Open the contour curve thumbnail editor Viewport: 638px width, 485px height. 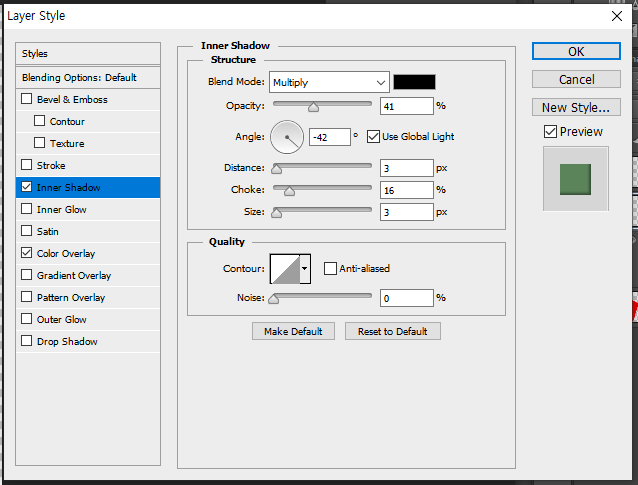click(x=285, y=269)
